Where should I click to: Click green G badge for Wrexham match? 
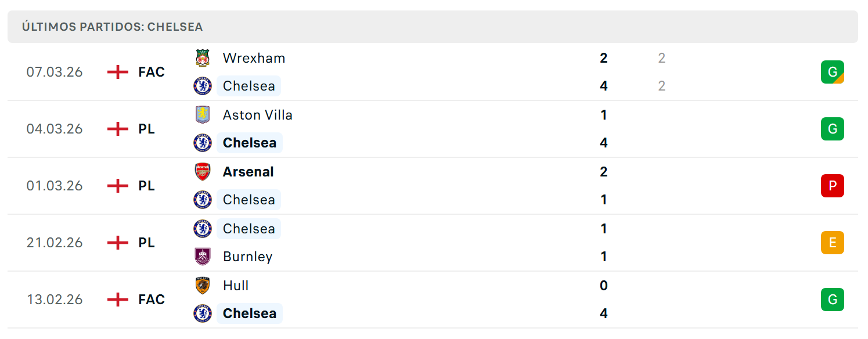pyautogui.click(x=832, y=72)
